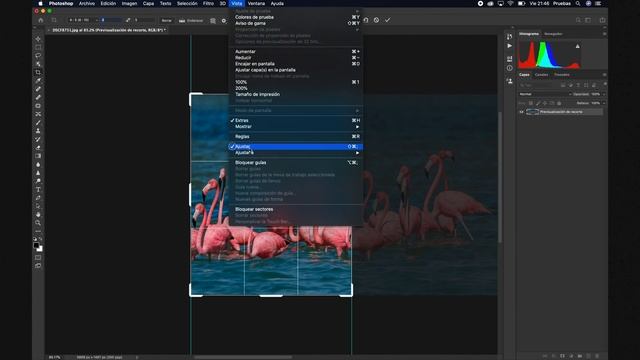This screenshot has width=640, height=360.
Task: Expand the Ajustar a submenu
Action: click(296, 153)
